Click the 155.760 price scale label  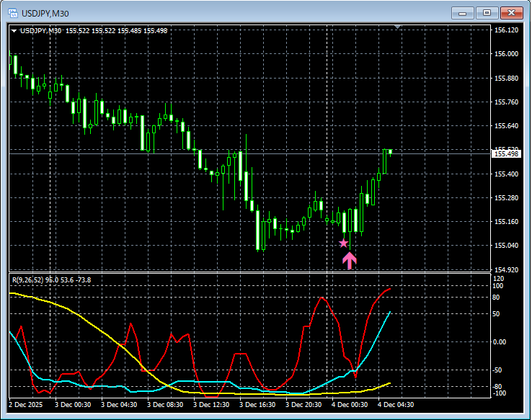[506, 102]
